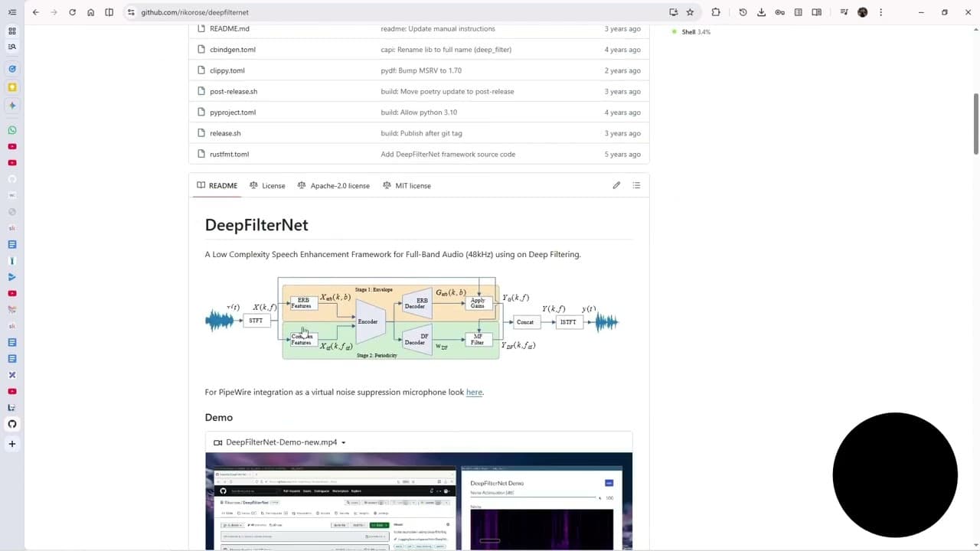Open commit 'pydf: Bump MSRV to 1.70'
The width and height of the screenshot is (980, 551).
421,70
